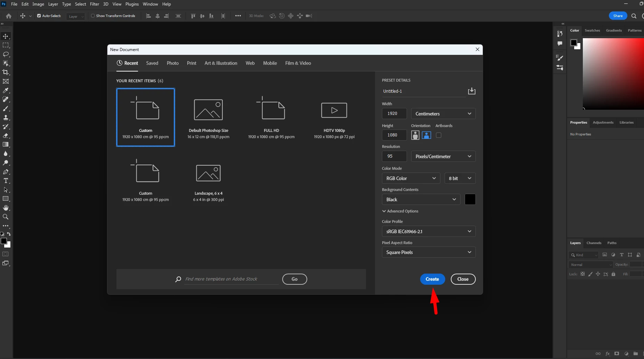The image size is (644, 359).
Task: Enable Show Transform Controls checkbox
Action: (x=93, y=16)
